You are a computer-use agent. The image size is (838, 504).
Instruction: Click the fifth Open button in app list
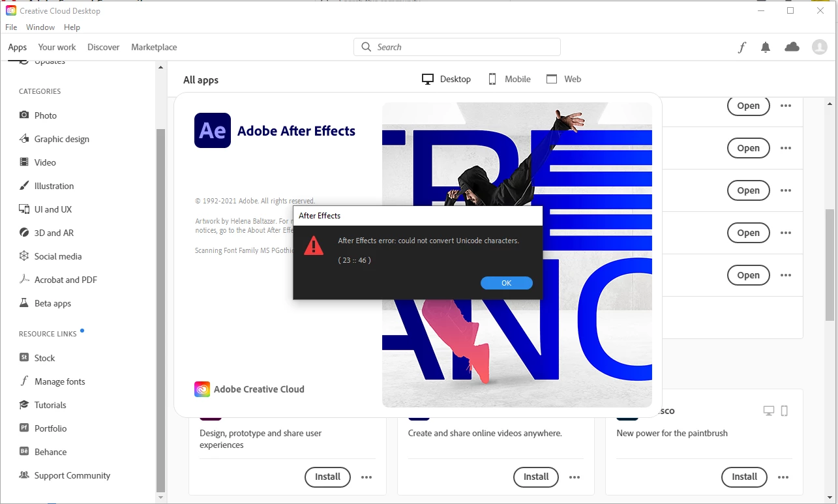pyautogui.click(x=748, y=275)
